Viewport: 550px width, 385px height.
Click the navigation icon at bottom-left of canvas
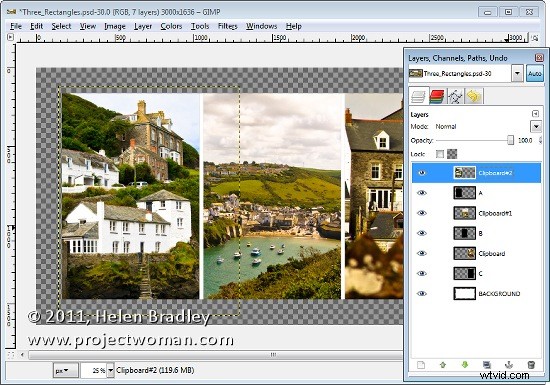[11, 355]
